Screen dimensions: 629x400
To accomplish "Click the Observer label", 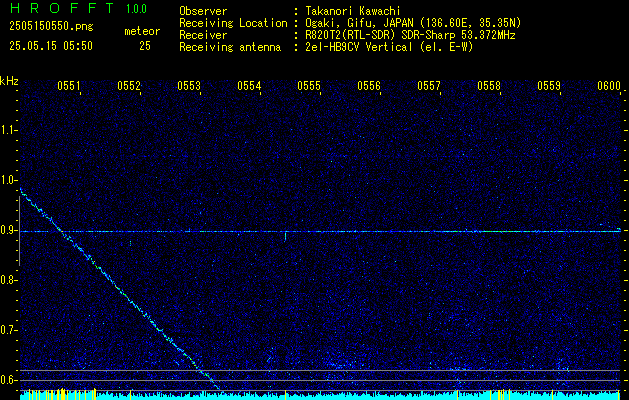I will [203, 11].
